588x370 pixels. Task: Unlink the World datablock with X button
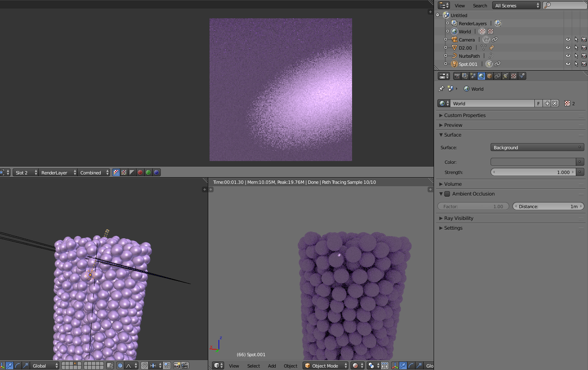point(555,103)
